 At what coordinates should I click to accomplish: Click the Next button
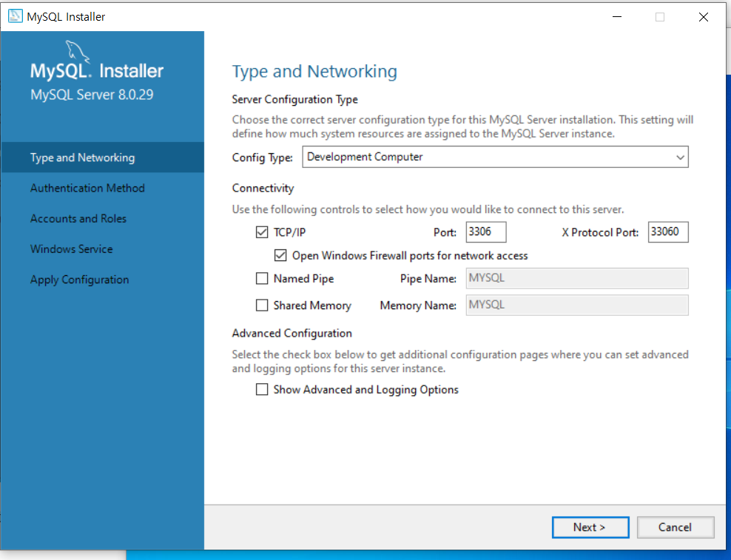(x=590, y=527)
